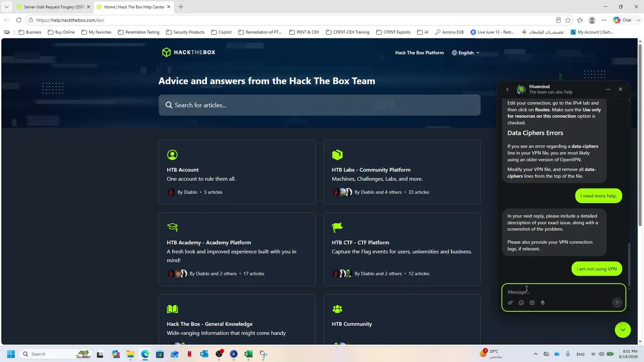
Task: Click the 'Data Ciphers Errors' heading in chat
Action: [535, 133]
